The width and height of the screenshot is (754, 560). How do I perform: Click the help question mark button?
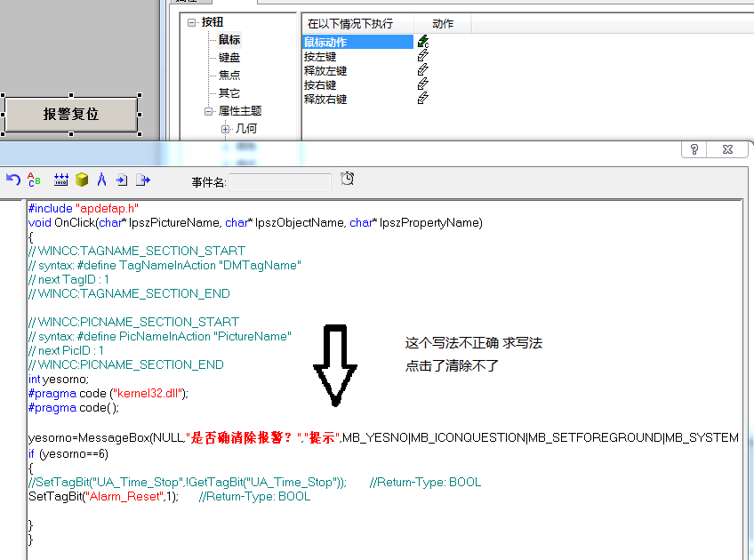point(694,149)
